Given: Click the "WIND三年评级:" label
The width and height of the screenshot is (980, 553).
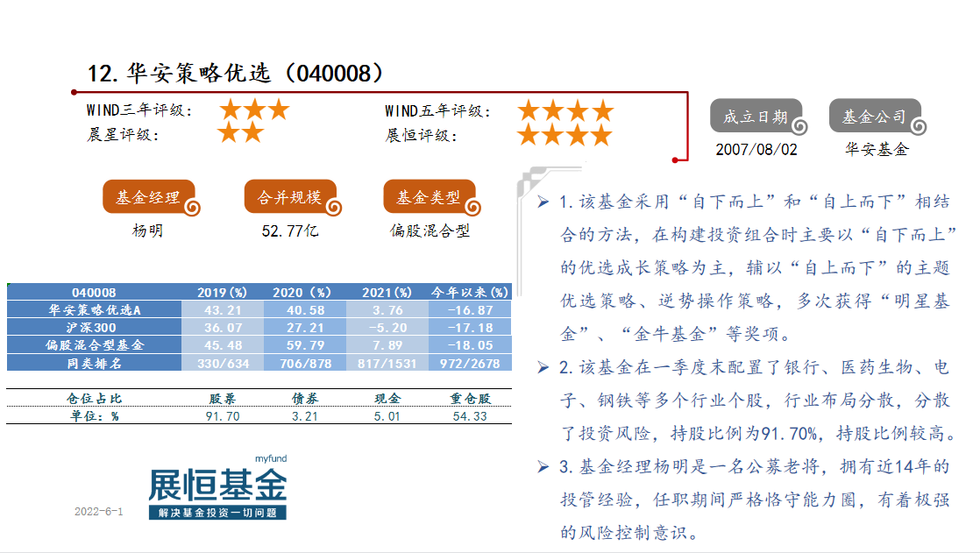Looking at the screenshot, I should (x=138, y=110).
